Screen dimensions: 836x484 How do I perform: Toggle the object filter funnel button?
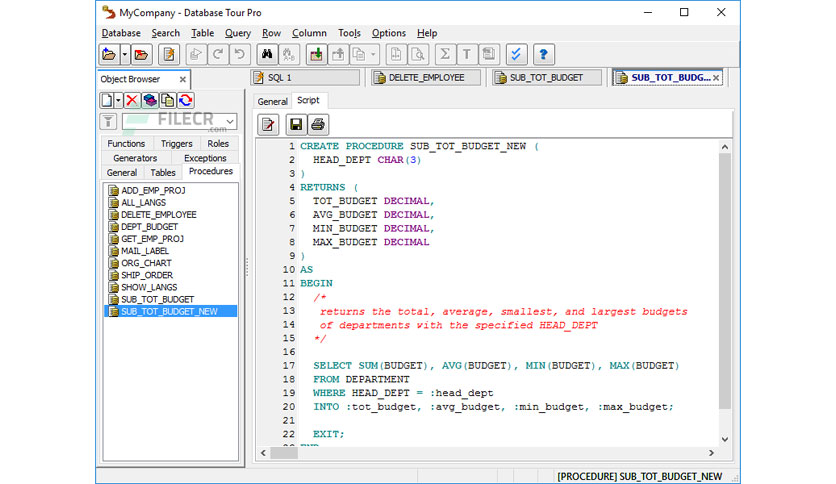click(x=108, y=122)
